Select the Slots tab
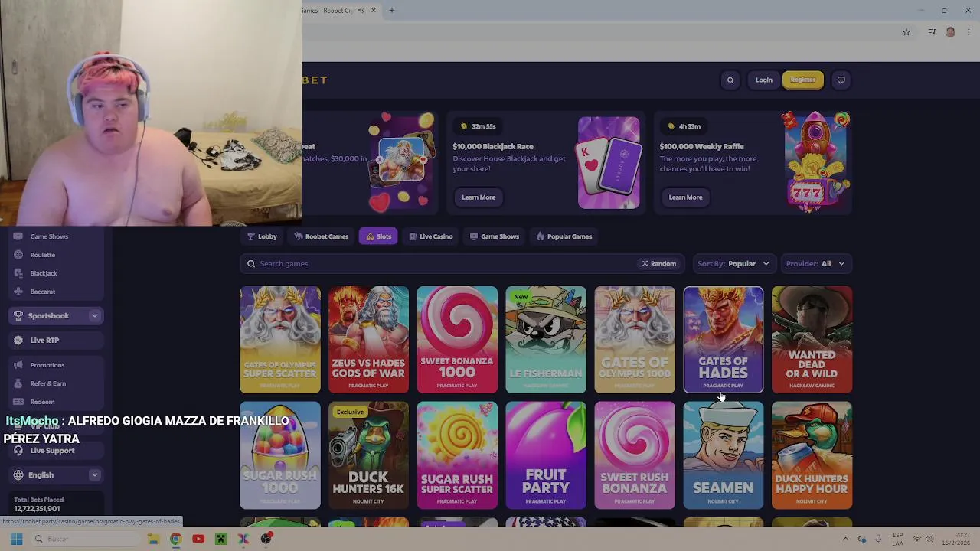This screenshot has width=980, height=551. coord(378,236)
